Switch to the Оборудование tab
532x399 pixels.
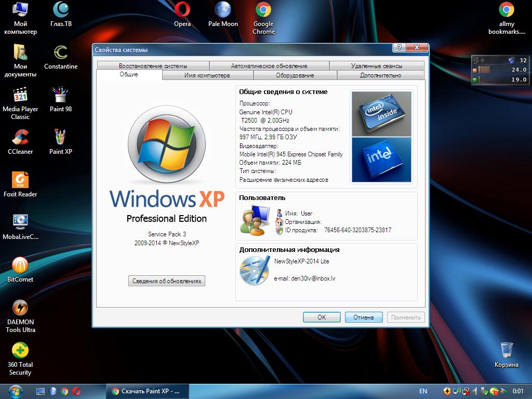point(295,75)
